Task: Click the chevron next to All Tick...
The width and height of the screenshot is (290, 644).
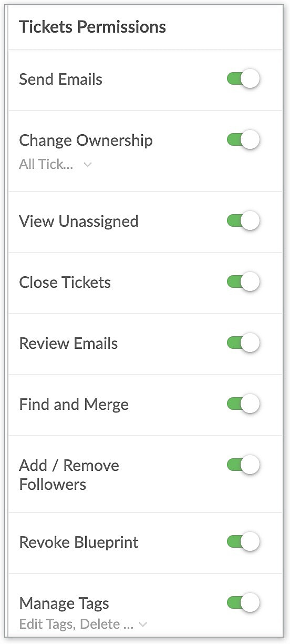Action: (88, 165)
